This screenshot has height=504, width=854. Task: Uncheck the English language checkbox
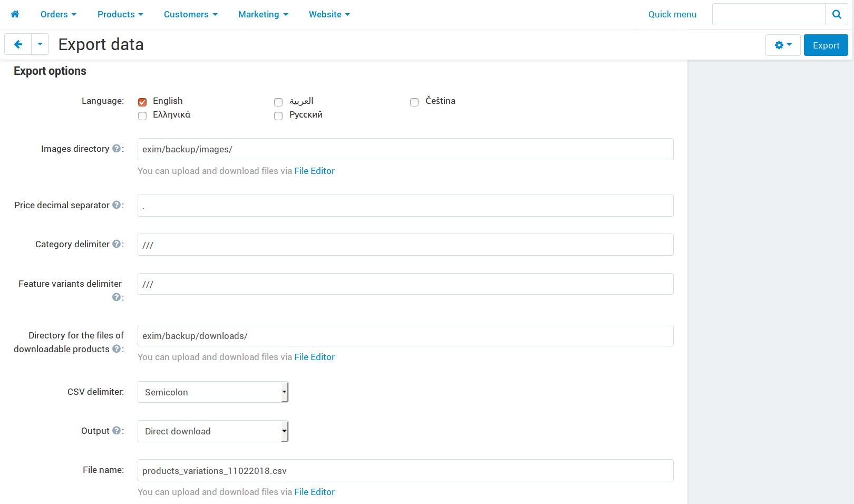142,102
